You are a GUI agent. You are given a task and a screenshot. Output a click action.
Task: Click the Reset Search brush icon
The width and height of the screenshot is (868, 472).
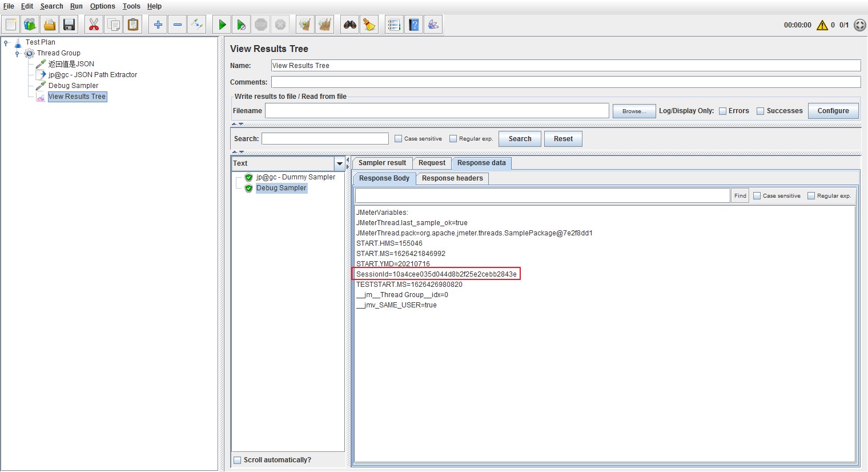click(369, 25)
